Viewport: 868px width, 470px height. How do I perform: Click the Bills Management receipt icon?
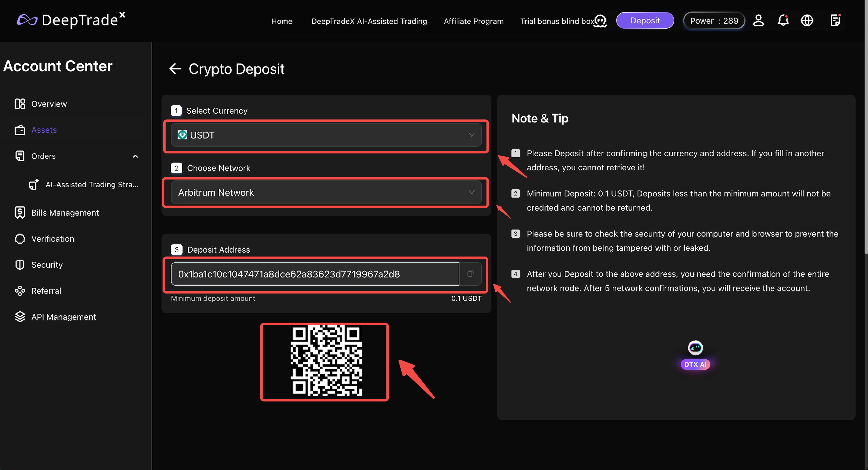(x=20, y=213)
